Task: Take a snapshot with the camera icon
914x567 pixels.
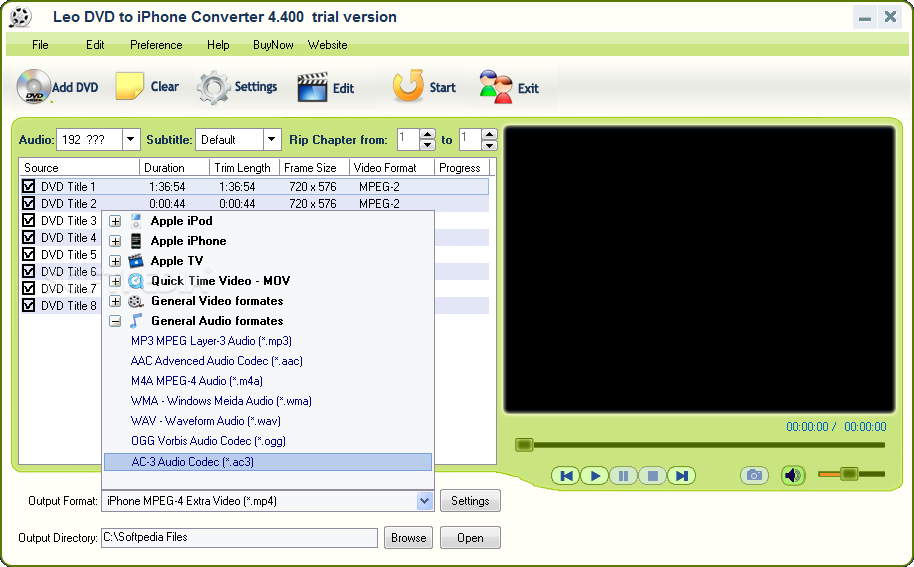Action: [754, 476]
